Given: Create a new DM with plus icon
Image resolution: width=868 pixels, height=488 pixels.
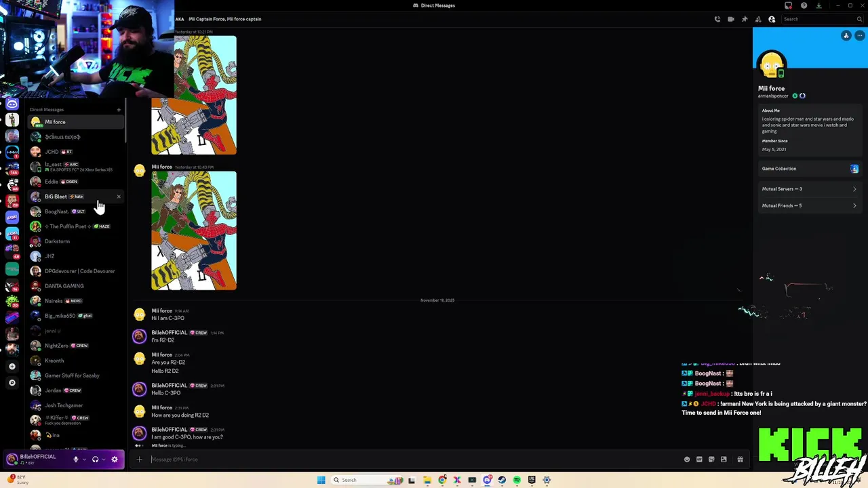Looking at the screenshot, I should click(x=119, y=109).
